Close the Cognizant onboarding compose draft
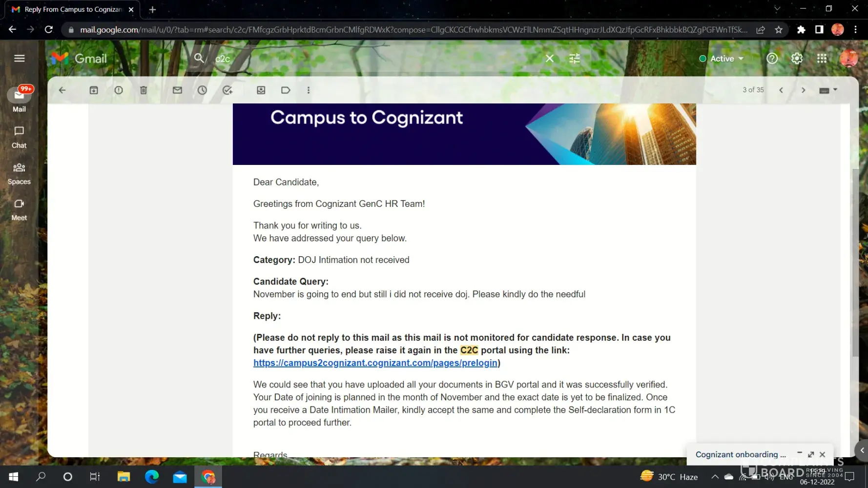Image resolution: width=868 pixels, height=488 pixels. point(823,454)
